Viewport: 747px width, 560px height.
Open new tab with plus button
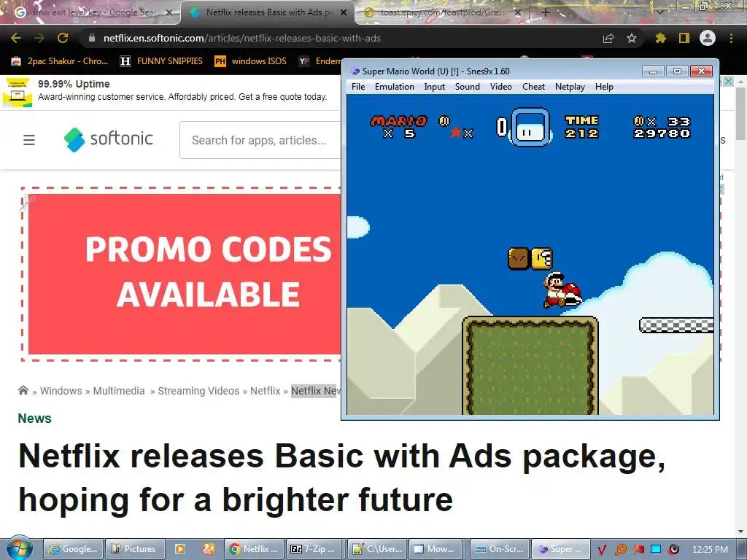(x=546, y=12)
